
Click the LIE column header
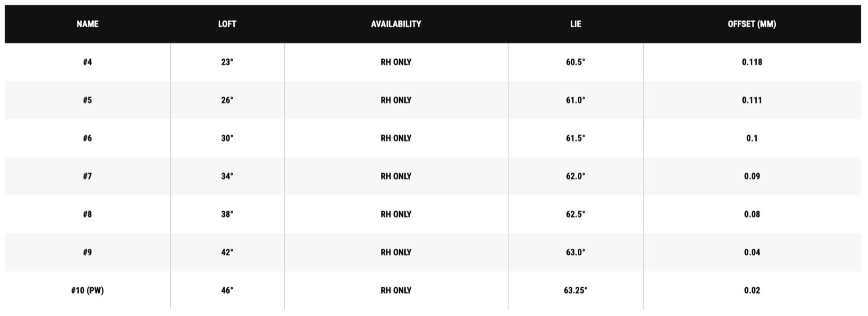(x=576, y=24)
